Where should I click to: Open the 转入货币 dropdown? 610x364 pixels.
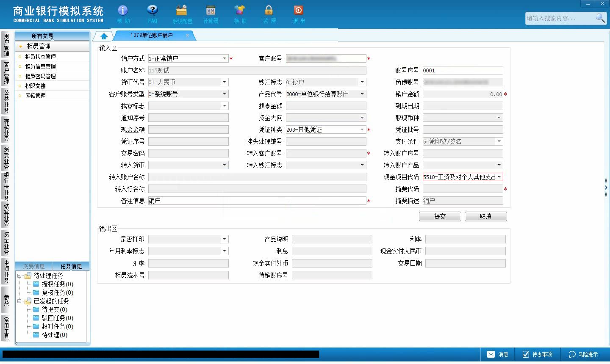[x=225, y=165]
